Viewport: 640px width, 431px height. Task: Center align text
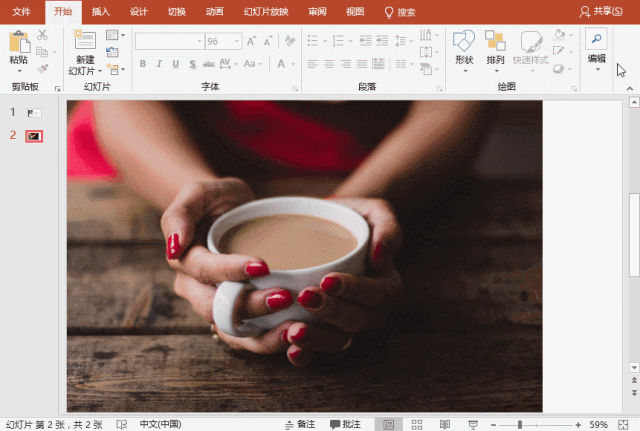tap(329, 64)
